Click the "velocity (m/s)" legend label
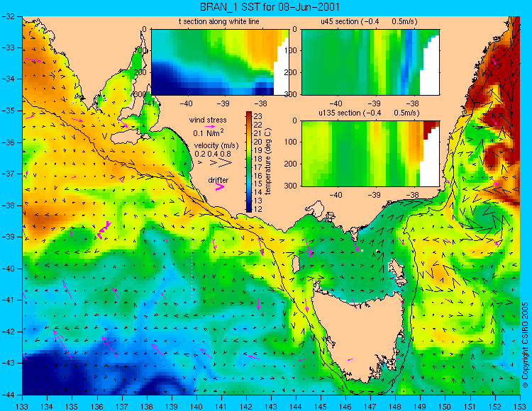 pos(216,145)
